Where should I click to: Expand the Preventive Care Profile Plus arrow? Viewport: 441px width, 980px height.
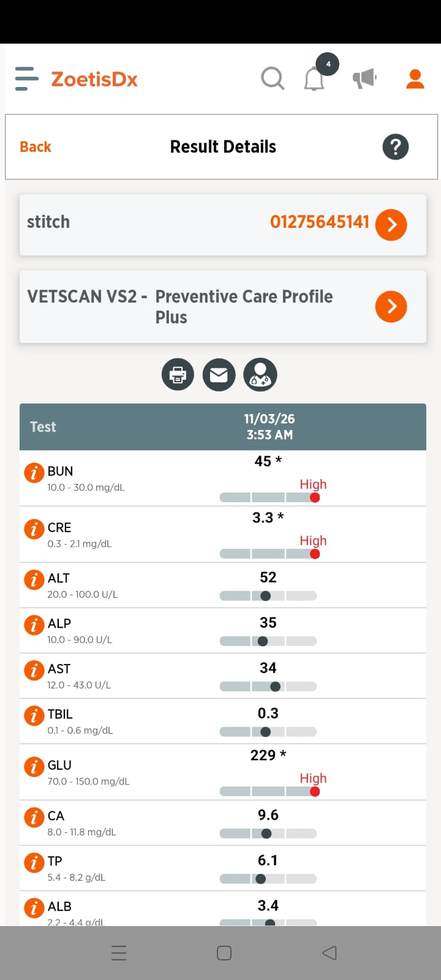391,306
